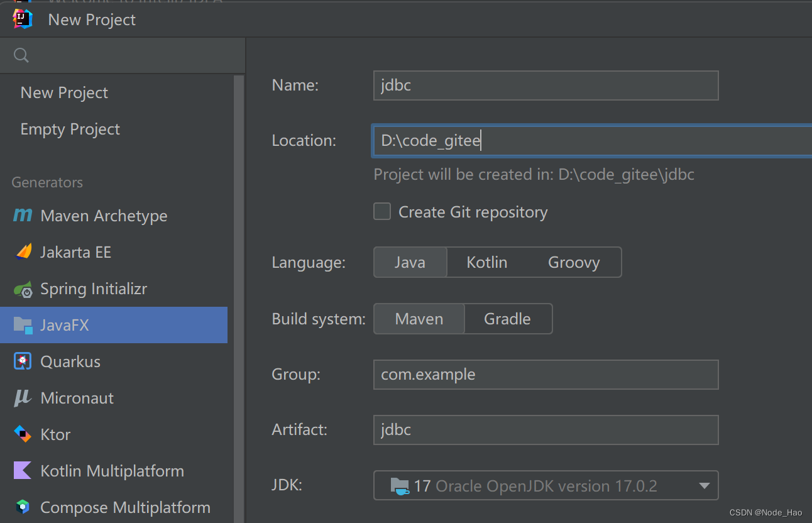Select JavaFX generator entry
812x523 pixels.
pos(114,325)
